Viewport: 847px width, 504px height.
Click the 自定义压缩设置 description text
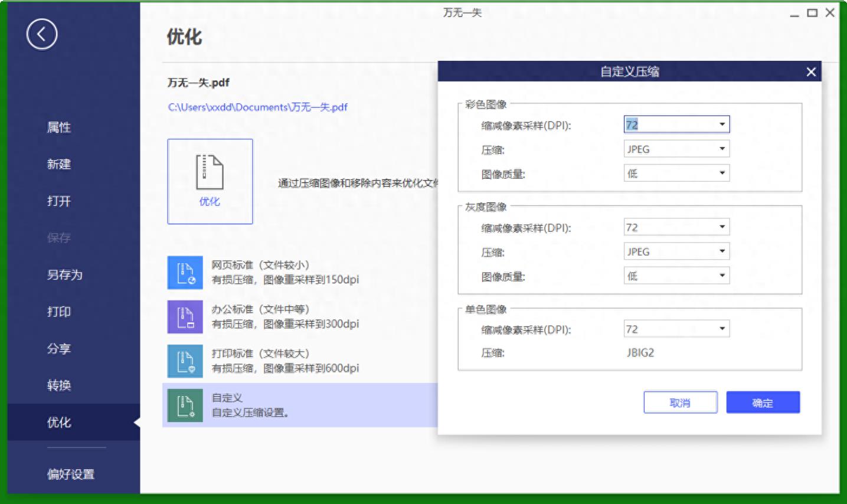point(250,413)
